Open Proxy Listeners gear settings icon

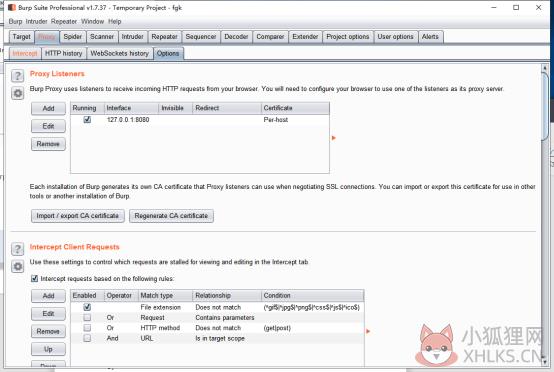tap(17, 93)
